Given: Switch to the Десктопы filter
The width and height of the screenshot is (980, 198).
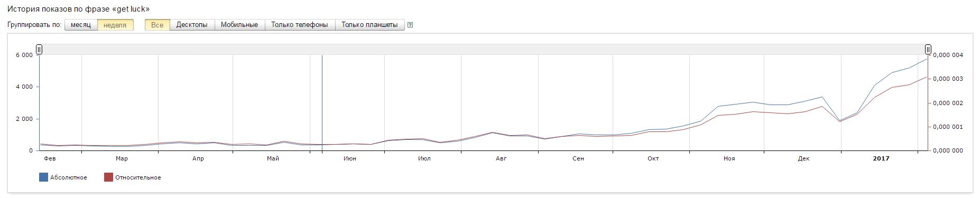Looking at the screenshot, I should (x=192, y=25).
